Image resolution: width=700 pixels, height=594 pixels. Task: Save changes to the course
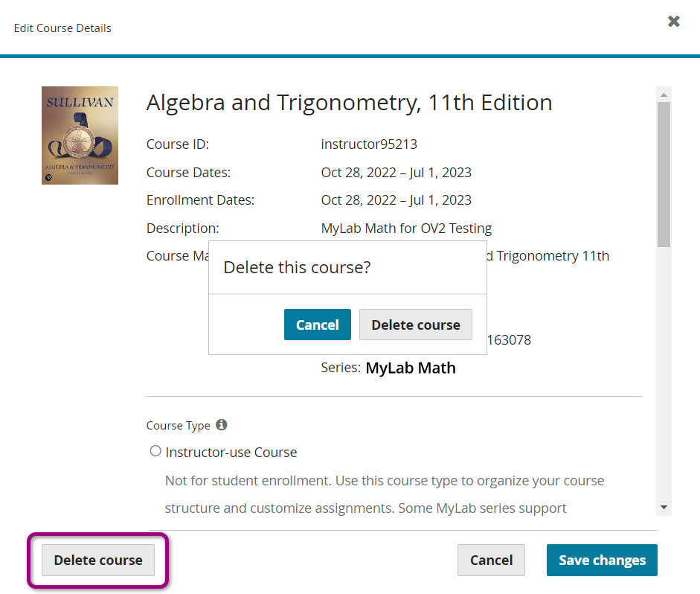tap(602, 560)
